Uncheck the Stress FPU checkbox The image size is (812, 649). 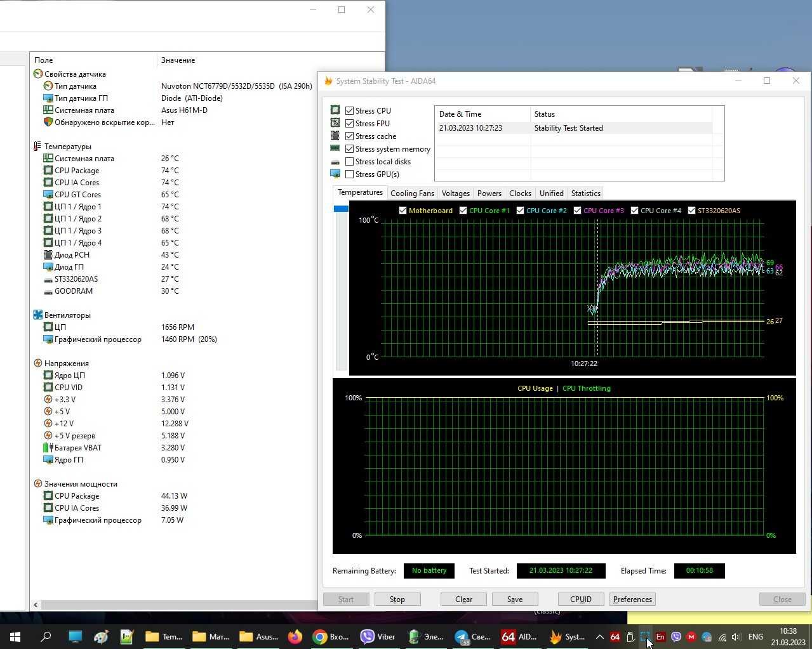pos(349,123)
